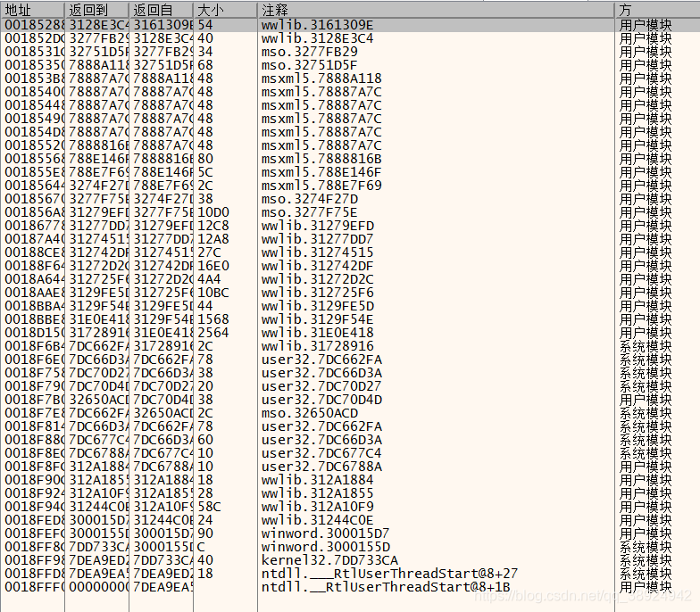Viewport: 700px width, 612px height.
Task: Select the wwlib.312A1884 comment entry
Action: click(317, 480)
